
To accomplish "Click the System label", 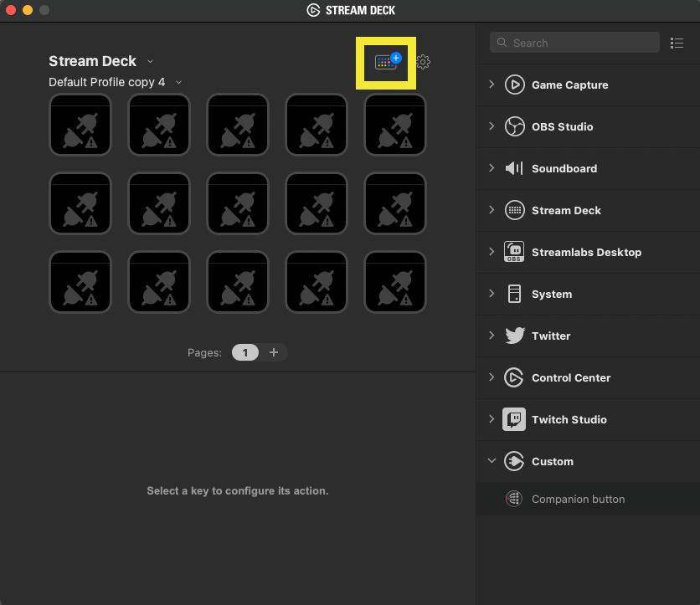I will coord(551,295).
